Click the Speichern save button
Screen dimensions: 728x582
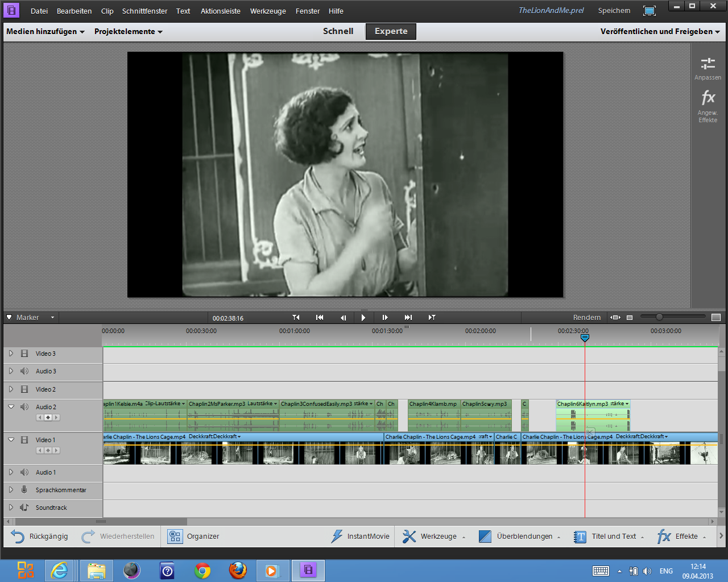coord(614,11)
